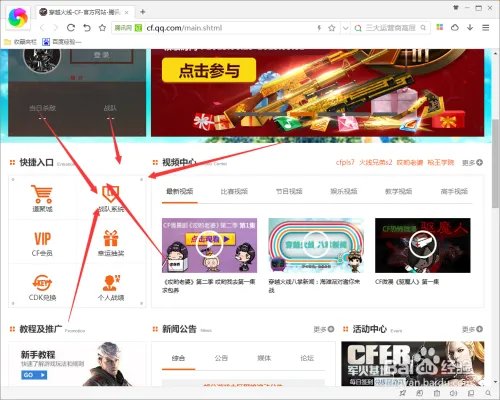Open the CDK兑换 key shortcut
The width and height of the screenshot is (500, 400).
[x=42, y=287]
